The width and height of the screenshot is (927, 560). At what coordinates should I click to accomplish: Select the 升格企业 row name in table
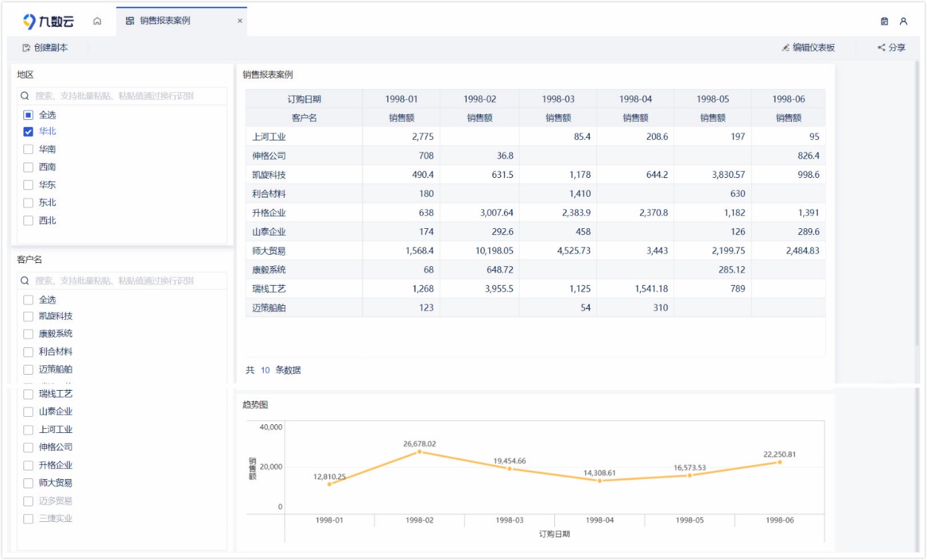[269, 213]
